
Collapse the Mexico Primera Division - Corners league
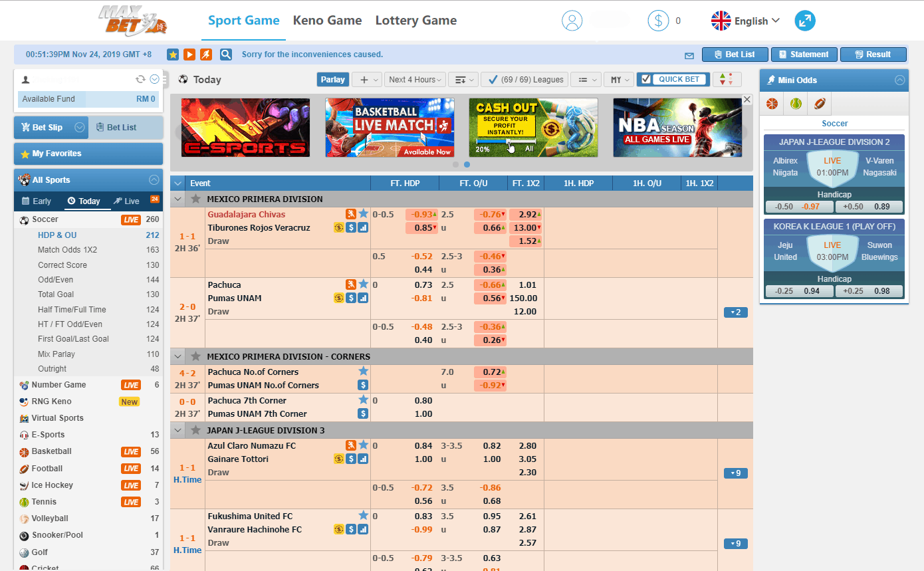tap(177, 356)
